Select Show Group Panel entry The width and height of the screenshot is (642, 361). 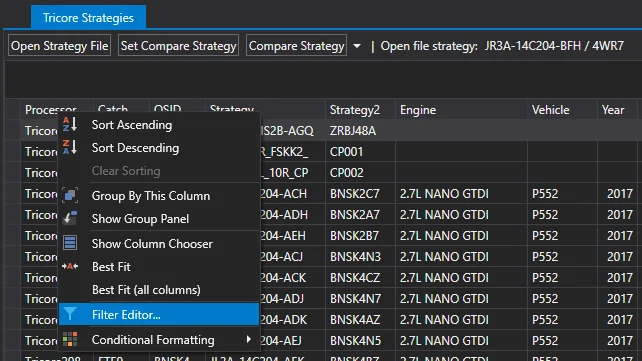coord(159,219)
